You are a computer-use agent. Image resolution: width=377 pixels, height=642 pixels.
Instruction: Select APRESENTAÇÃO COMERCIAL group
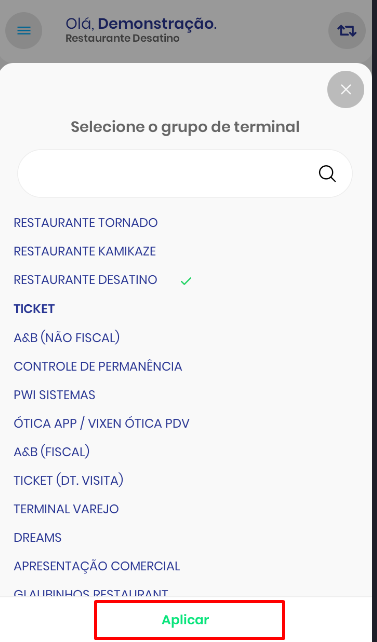tap(97, 567)
